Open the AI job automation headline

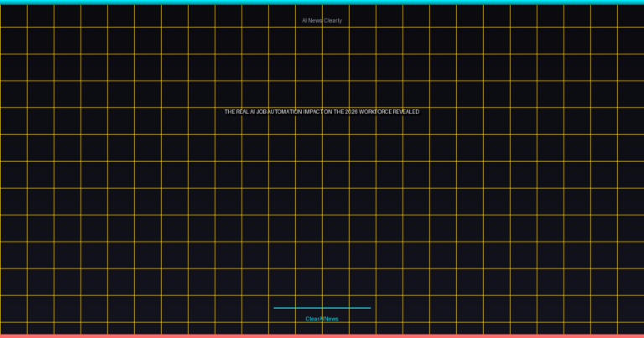pos(322,112)
